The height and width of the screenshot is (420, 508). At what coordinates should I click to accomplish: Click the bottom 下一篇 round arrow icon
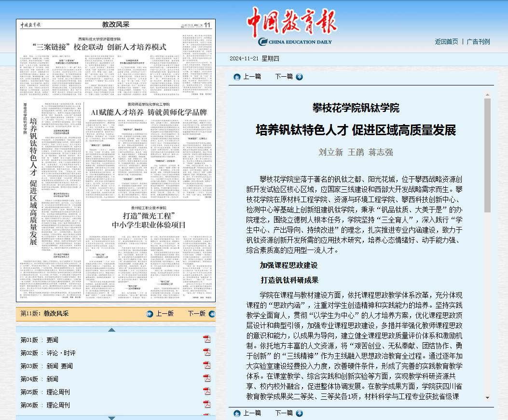click(x=299, y=413)
